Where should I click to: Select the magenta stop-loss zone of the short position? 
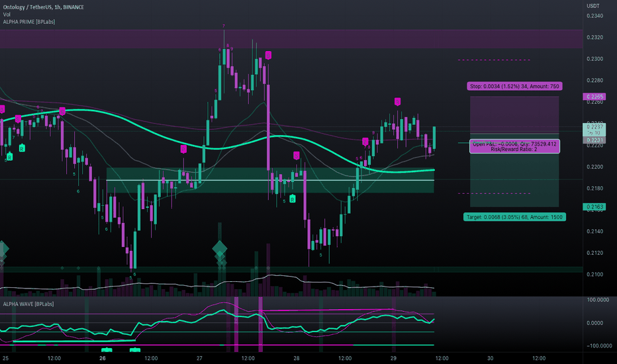pyautogui.click(x=514, y=115)
